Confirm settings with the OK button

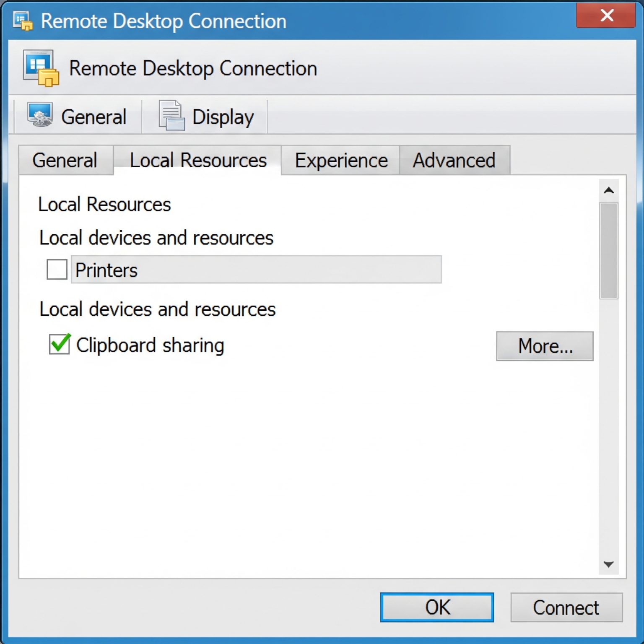[x=437, y=607]
